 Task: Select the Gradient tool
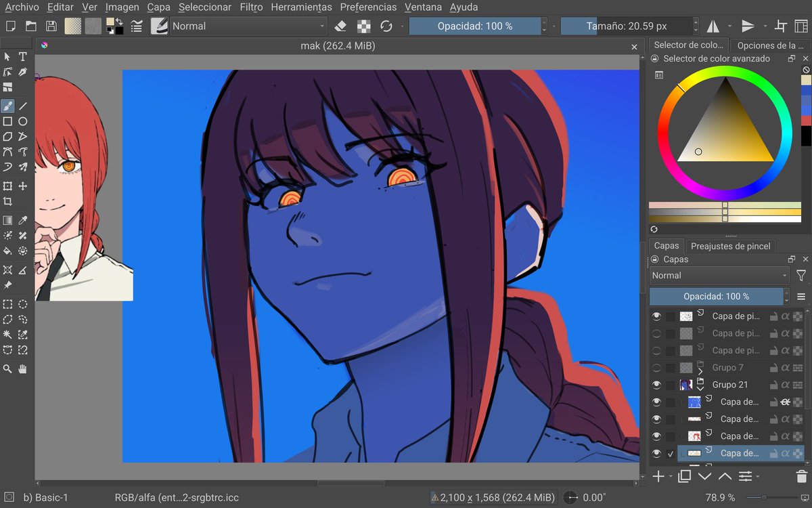coord(7,220)
